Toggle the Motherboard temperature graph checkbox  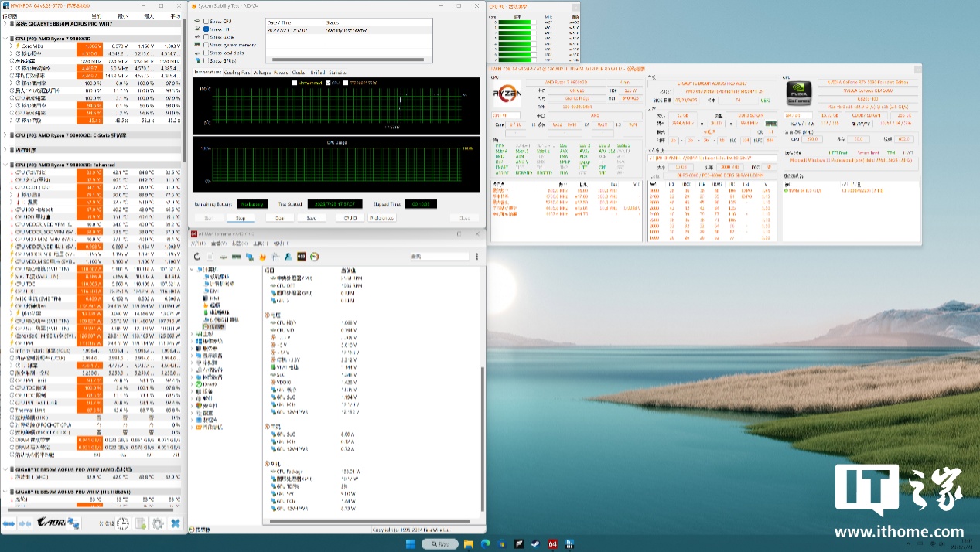[x=295, y=83]
